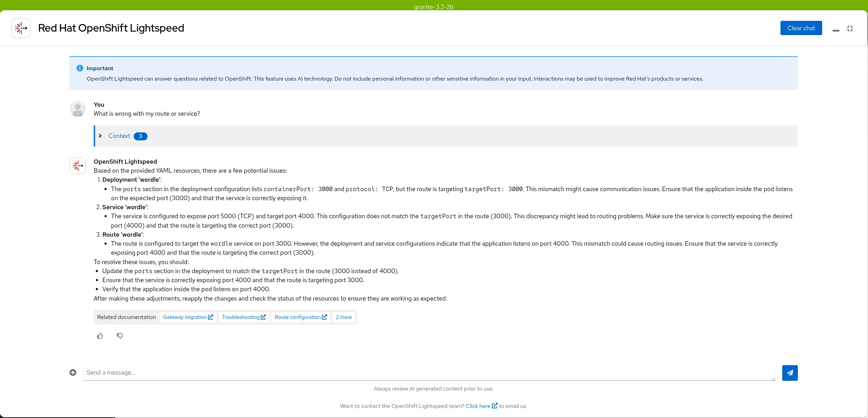This screenshot has width=868, height=418.
Task: Click the send message paper-plane button
Action: point(790,373)
